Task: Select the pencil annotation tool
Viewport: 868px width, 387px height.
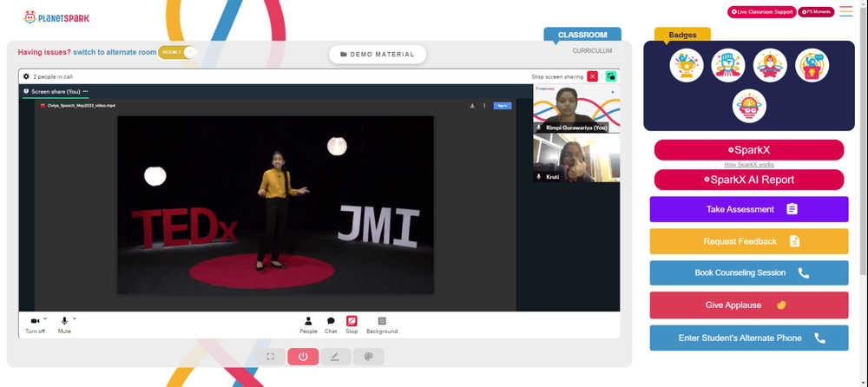Action: point(335,357)
